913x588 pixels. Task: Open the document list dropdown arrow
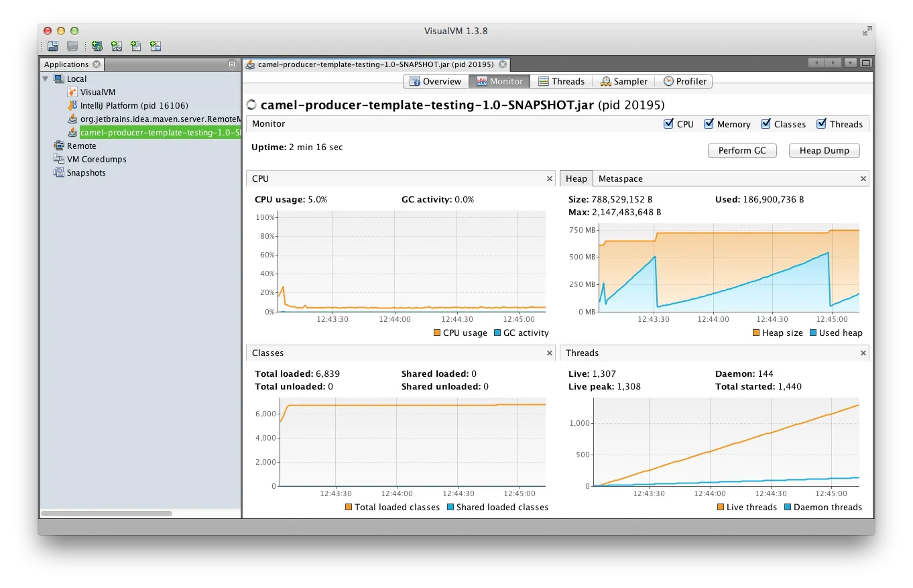(x=851, y=63)
